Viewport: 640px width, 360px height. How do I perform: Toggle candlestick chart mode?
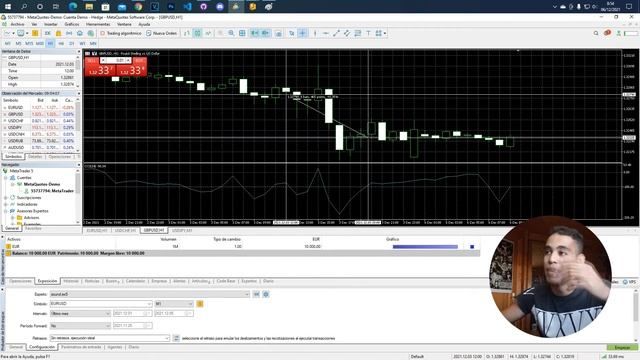pos(197,33)
